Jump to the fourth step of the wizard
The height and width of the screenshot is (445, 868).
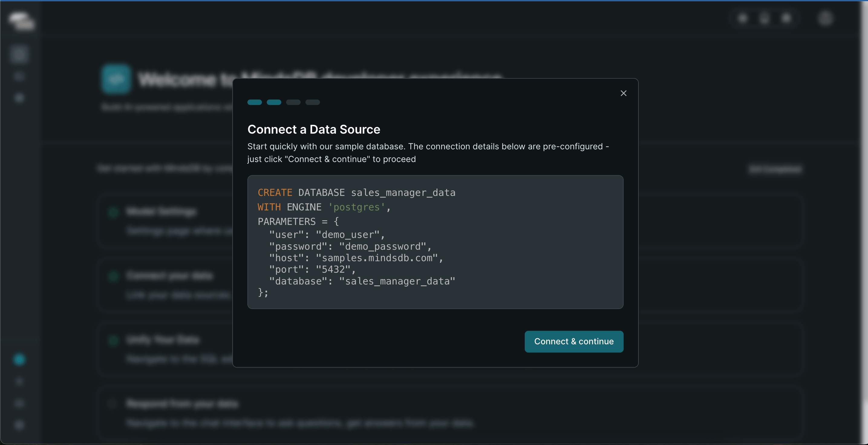tap(312, 102)
